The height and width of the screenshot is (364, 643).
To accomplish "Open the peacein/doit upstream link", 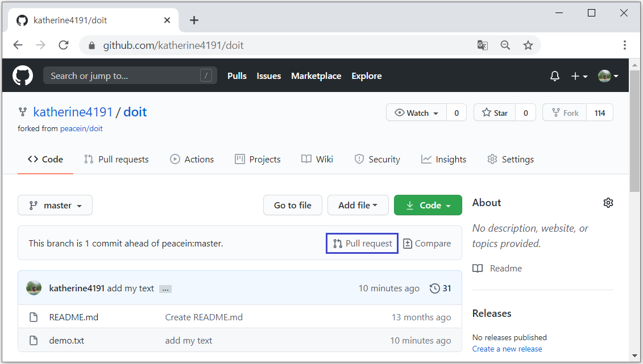I will tap(81, 128).
